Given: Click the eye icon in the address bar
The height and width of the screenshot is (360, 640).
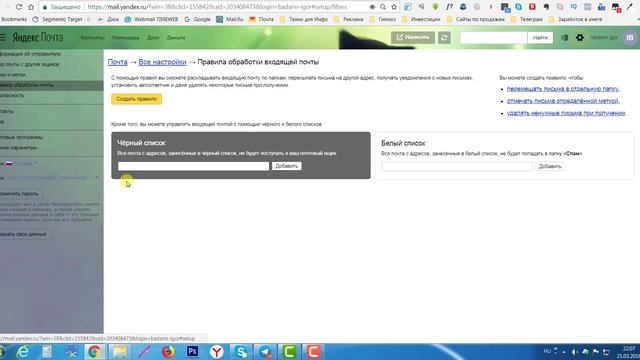Looking at the screenshot, I should click(372, 7).
